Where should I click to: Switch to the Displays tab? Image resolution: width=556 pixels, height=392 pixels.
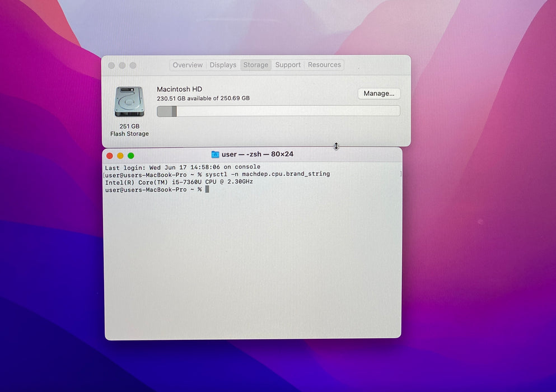223,66
